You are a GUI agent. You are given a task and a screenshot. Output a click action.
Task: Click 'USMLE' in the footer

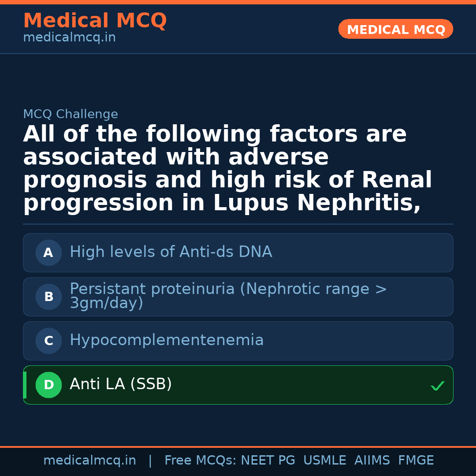[x=324, y=461]
